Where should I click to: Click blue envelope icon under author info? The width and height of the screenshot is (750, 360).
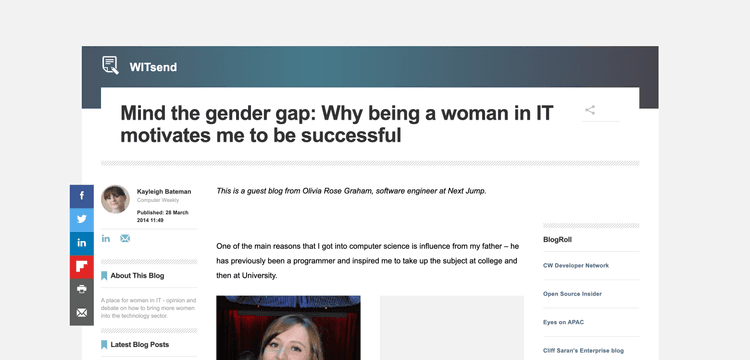click(x=125, y=239)
